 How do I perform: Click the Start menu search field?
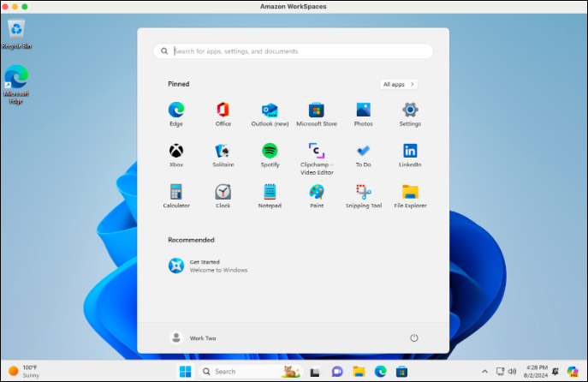point(293,51)
